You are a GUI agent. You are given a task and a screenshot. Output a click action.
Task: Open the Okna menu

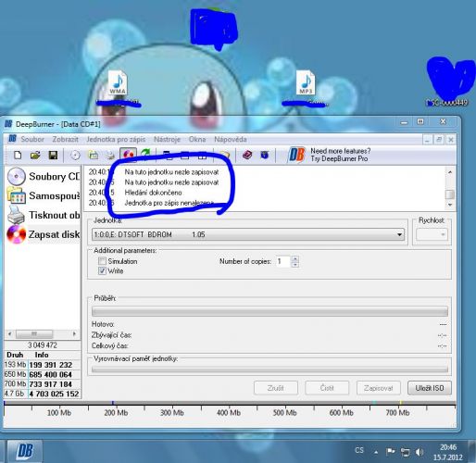(x=197, y=139)
